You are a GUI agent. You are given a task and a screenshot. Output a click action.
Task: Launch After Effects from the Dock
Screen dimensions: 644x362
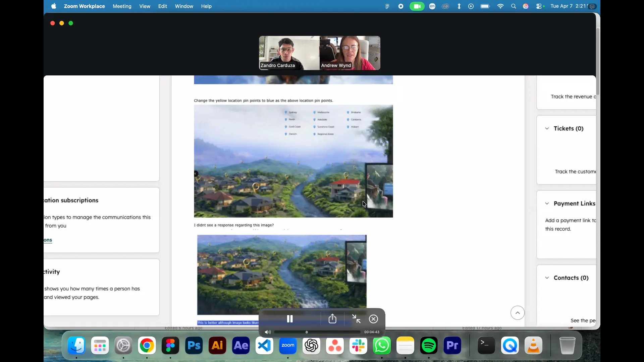241,345
